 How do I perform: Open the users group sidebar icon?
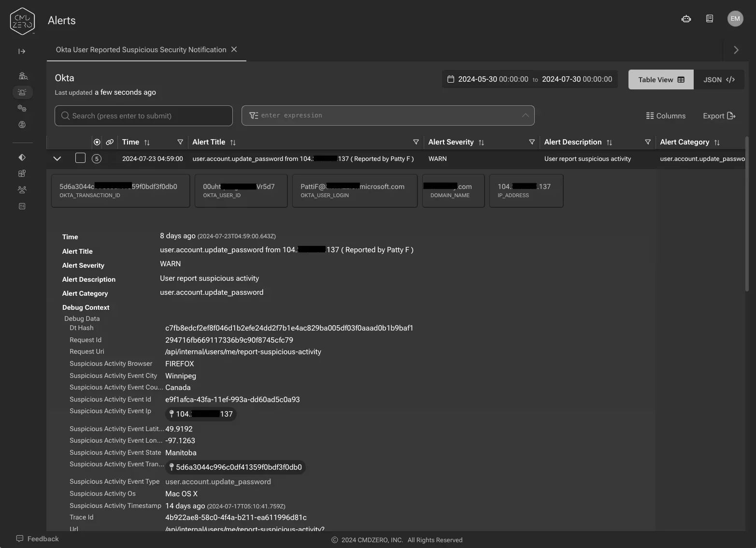(x=22, y=190)
